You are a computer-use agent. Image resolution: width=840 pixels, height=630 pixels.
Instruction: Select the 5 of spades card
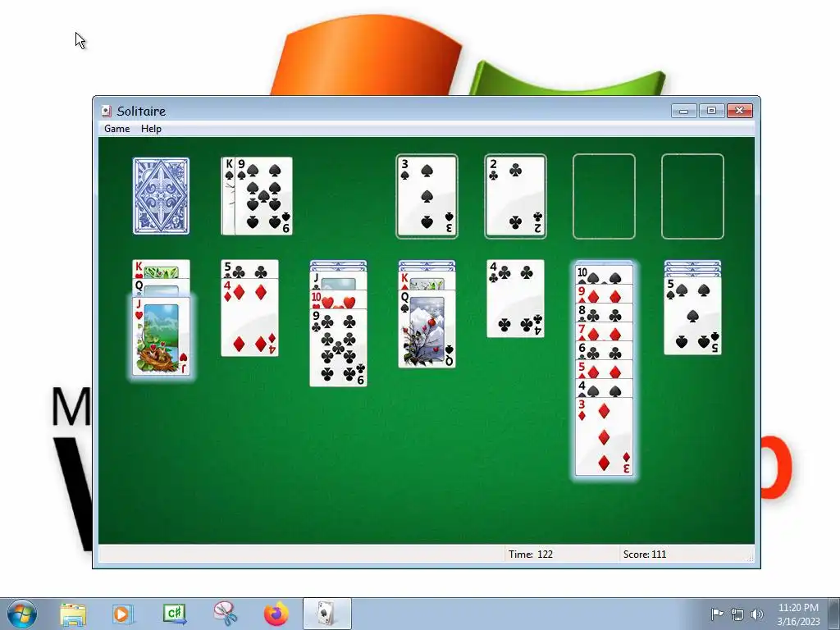point(692,316)
